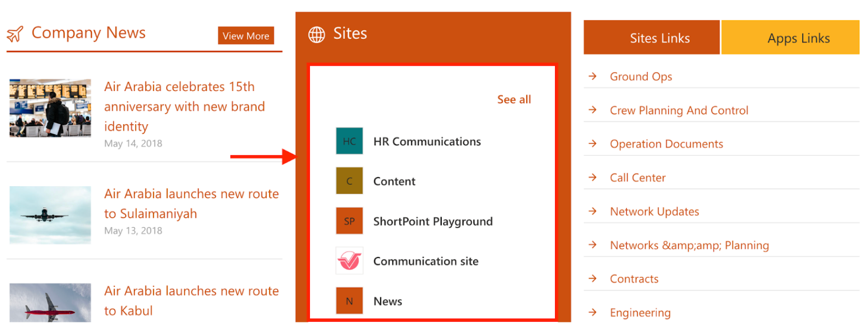The image size is (868, 330).
Task: Click the arrow icon beside Call Center
Action: coord(593,177)
